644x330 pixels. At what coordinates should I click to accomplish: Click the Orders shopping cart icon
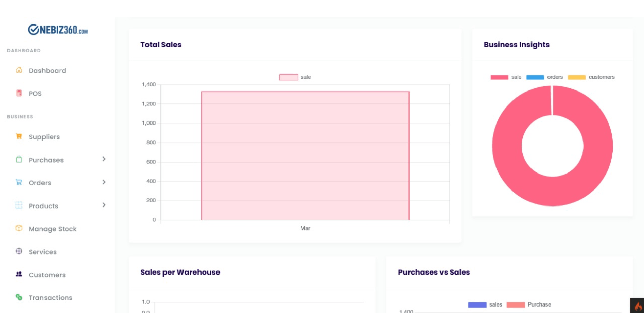coord(19,182)
